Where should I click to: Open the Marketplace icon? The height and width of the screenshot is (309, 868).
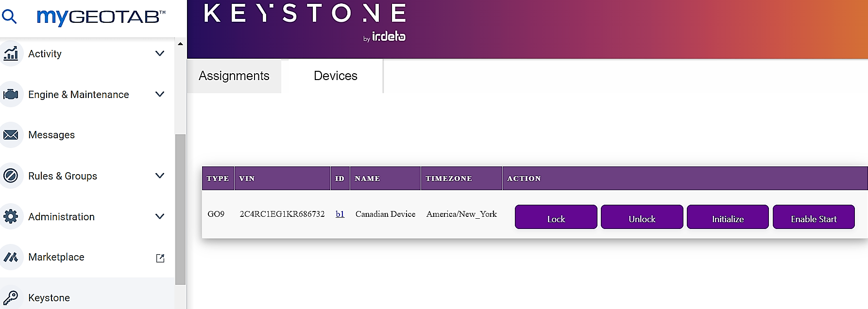pyautogui.click(x=12, y=257)
